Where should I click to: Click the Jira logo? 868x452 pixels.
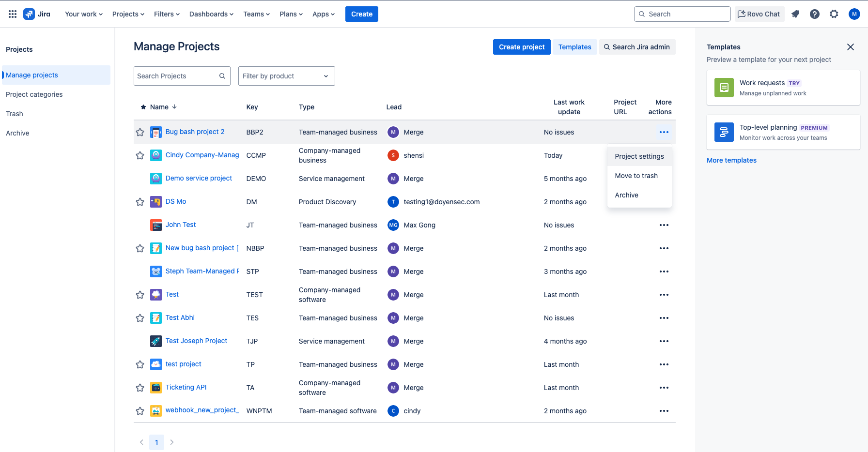click(29, 14)
